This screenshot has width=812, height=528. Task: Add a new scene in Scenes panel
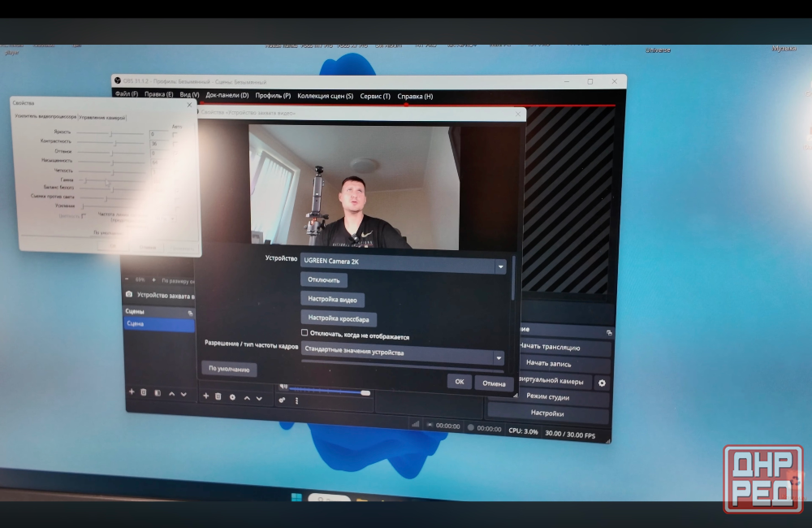click(132, 392)
